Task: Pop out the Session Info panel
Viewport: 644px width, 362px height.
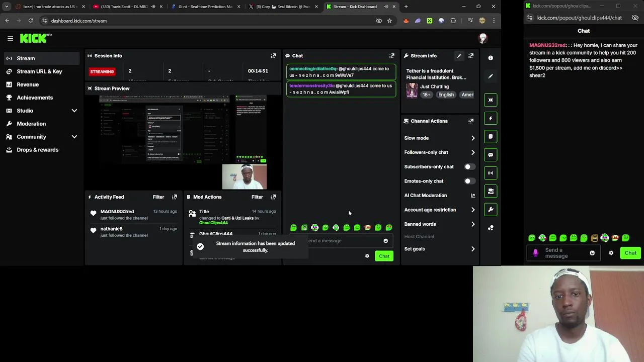Action: [273, 56]
